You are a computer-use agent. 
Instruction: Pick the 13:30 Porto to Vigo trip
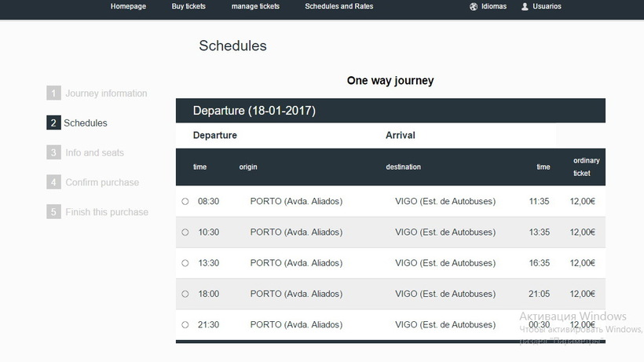185,263
